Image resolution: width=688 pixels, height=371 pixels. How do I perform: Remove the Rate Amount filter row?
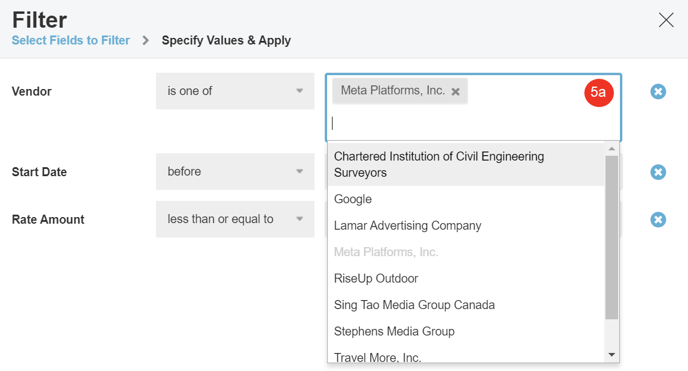(658, 219)
